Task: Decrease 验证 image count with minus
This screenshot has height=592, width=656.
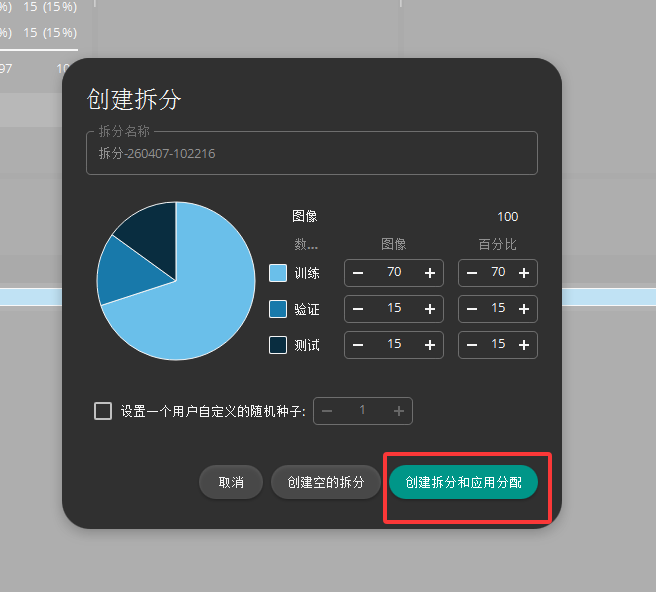Action: [x=358, y=309]
